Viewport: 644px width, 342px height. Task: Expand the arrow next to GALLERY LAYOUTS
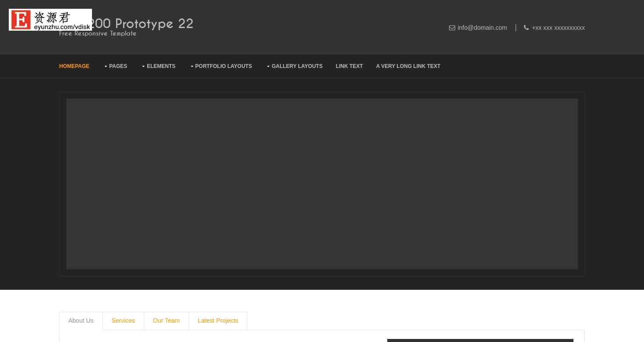268,67
